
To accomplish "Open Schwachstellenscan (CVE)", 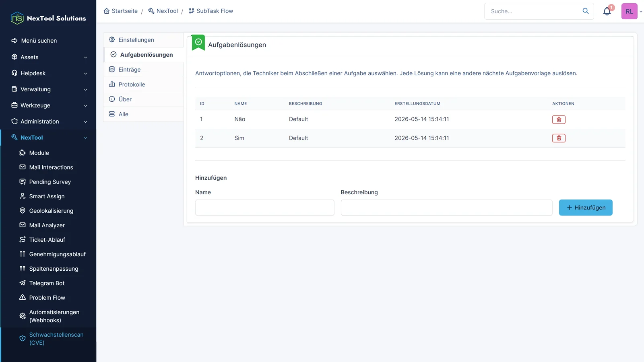I will [x=56, y=339].
